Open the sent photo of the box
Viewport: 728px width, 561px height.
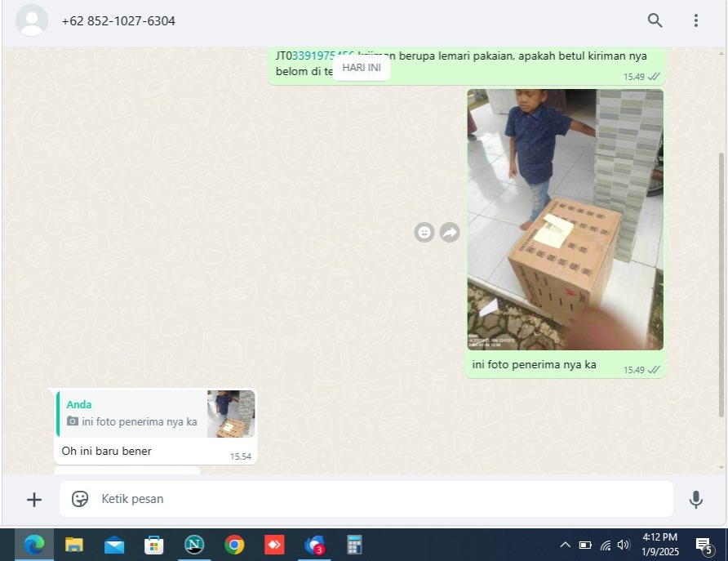(x=565, y=219)
